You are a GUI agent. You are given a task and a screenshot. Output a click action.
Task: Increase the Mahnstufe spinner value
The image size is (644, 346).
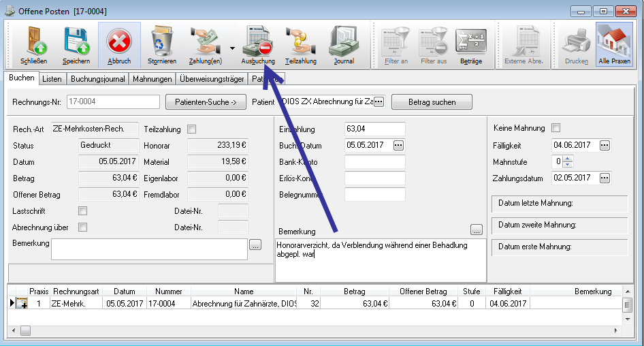(568, 159)
